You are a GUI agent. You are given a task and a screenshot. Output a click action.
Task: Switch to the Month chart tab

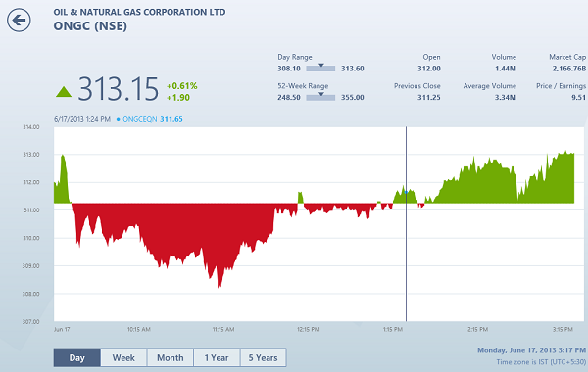point(171,357)
